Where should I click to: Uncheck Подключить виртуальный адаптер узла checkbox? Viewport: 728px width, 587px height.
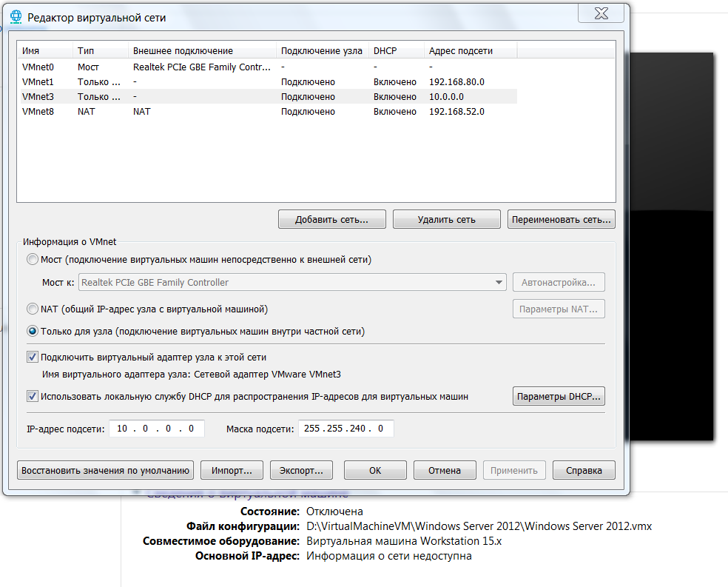[32, 357]
